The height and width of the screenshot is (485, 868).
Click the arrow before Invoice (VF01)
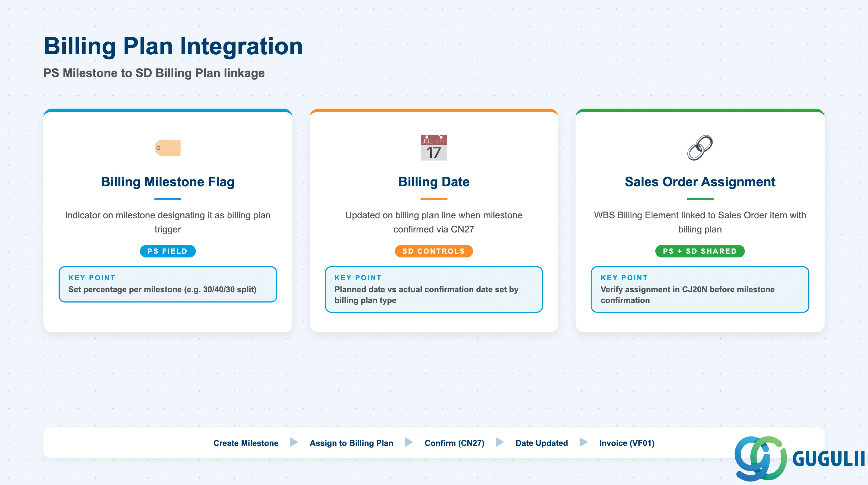[x=584, y=442]
